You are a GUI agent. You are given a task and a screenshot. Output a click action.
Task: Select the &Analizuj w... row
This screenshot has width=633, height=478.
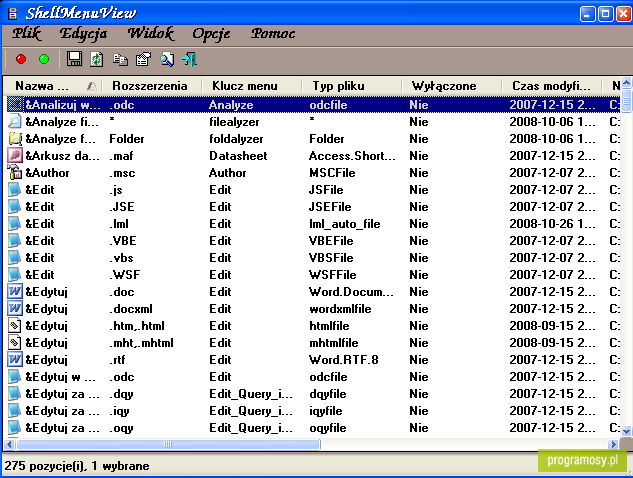point(312,105)
